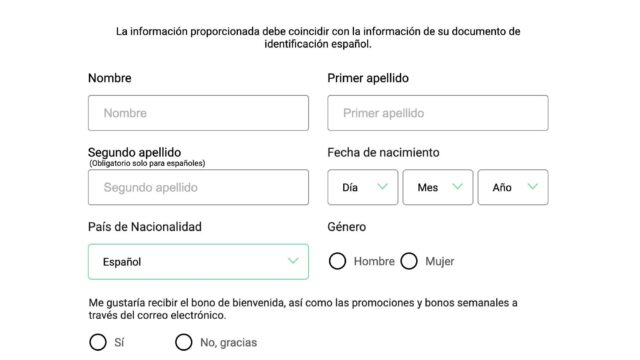This screenshot has width=640, height=360.
Task: Click the Sí label text
Action: pos(119,342)
